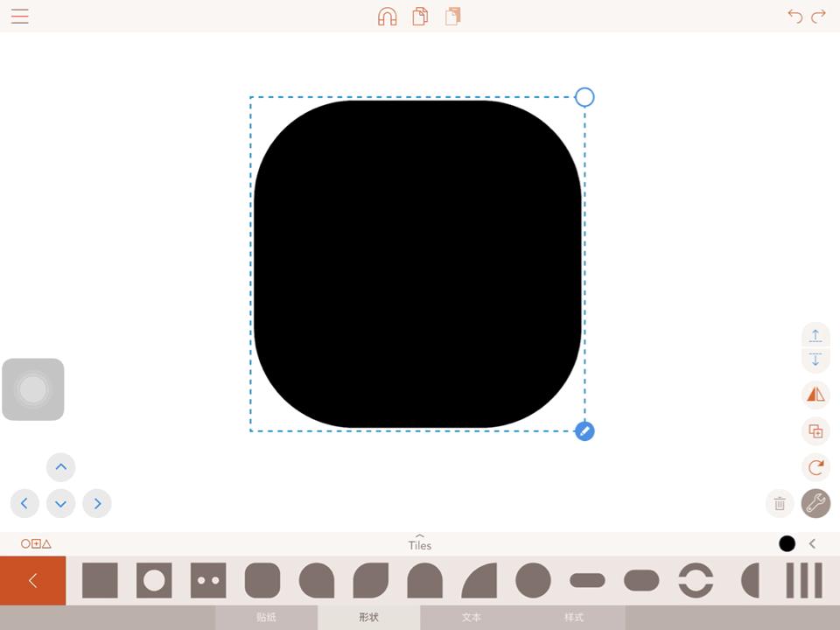Nudge shape up with the up arrow

pyautogui.click(x=61, y=467)
